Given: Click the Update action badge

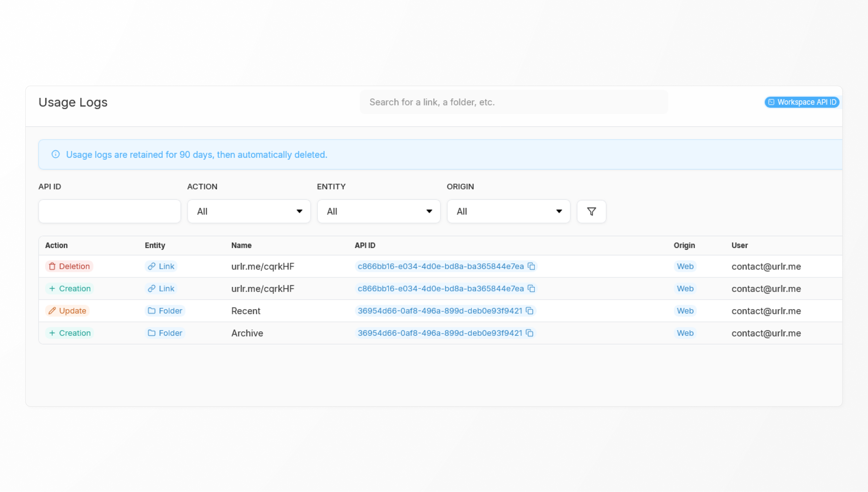Looking at the screenshot, I should (67, 311).
